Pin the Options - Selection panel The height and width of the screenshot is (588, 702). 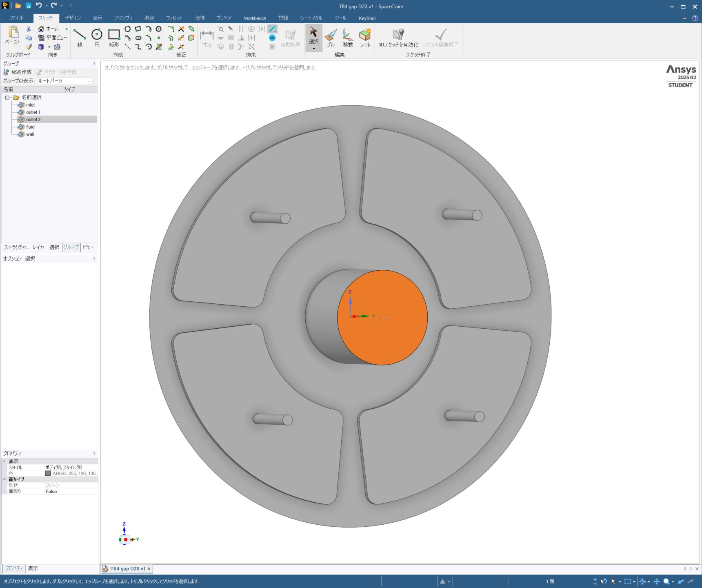[x=94, y=258]
